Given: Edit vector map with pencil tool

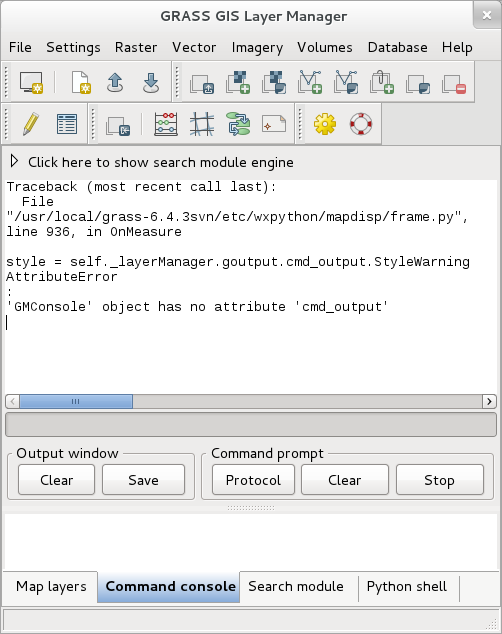Looking at the screenshot, I should [x=31, y=124].
